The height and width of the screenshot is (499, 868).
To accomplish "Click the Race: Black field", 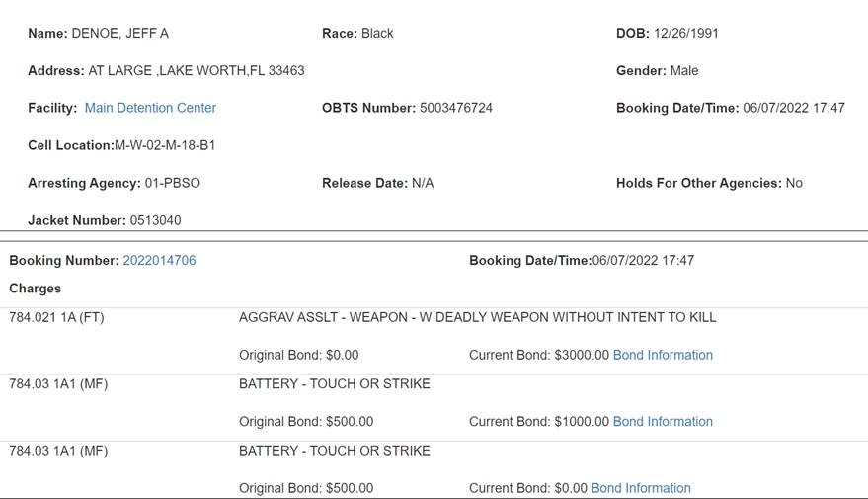I will (357, 34).
